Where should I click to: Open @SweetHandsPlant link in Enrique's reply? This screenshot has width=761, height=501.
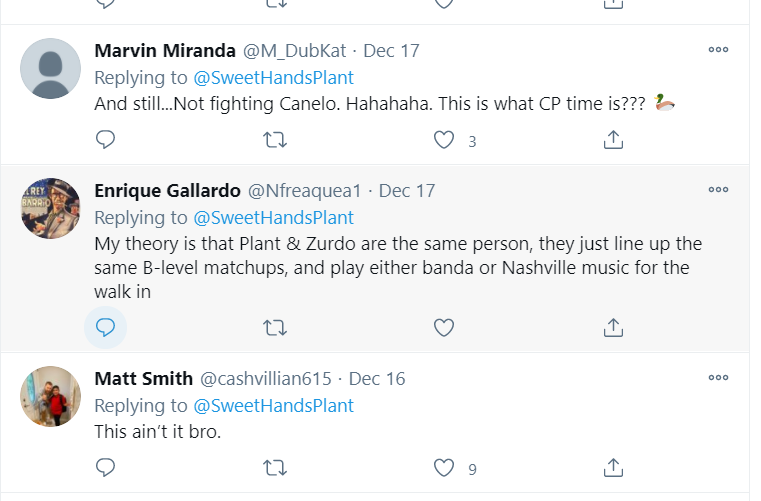pyautogui.click(x=273, y=217)
